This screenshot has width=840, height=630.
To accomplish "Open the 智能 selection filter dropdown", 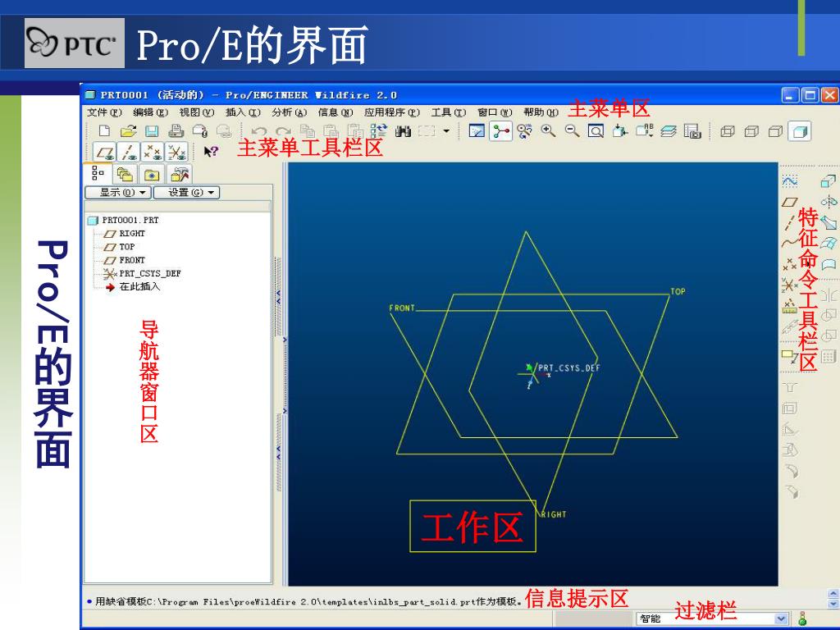I will [713, 619].
